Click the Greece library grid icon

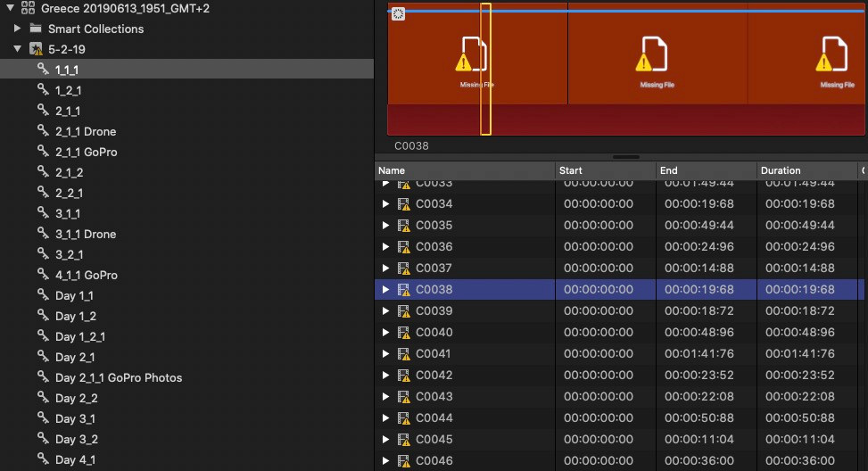[28, 8]
